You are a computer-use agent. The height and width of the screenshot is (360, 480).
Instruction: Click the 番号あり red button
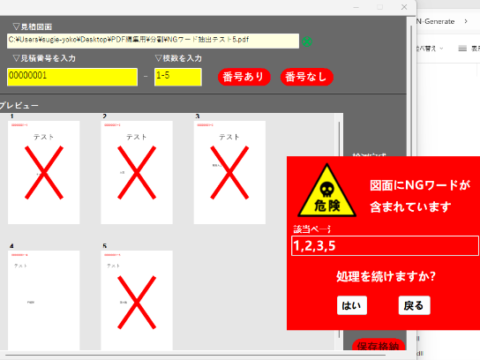point(244,77)
